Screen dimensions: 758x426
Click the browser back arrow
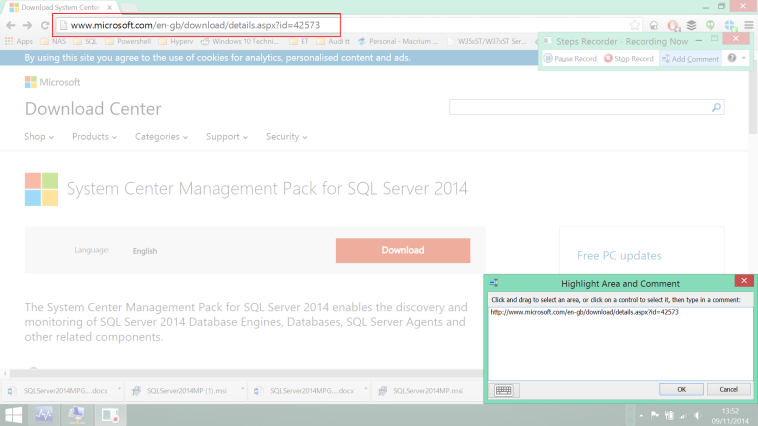tap(10, 24)
